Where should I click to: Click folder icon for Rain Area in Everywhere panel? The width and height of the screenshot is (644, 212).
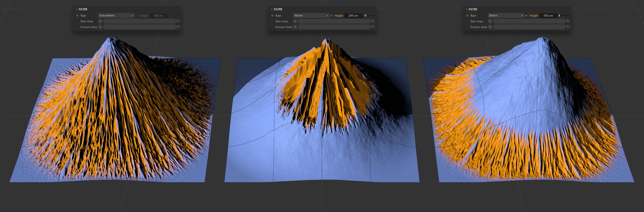pos(178,21)
